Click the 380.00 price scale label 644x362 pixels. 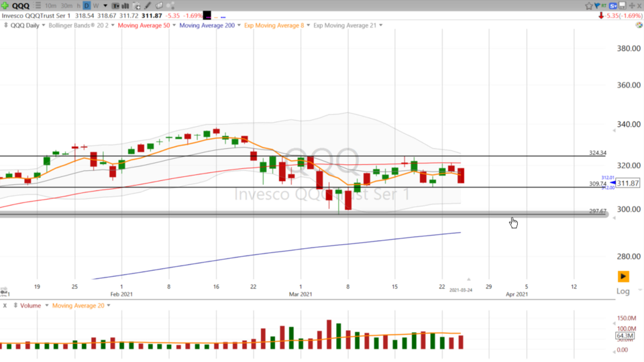tap(629, 48)
